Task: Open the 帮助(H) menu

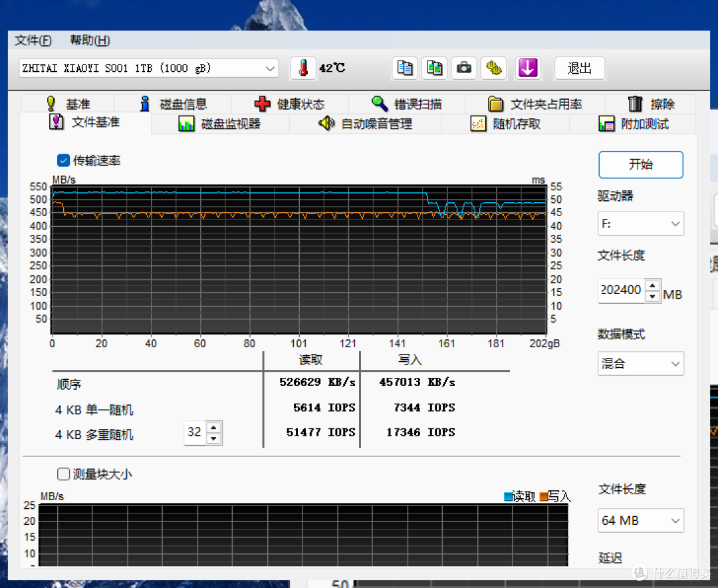Action: [90, 41]
